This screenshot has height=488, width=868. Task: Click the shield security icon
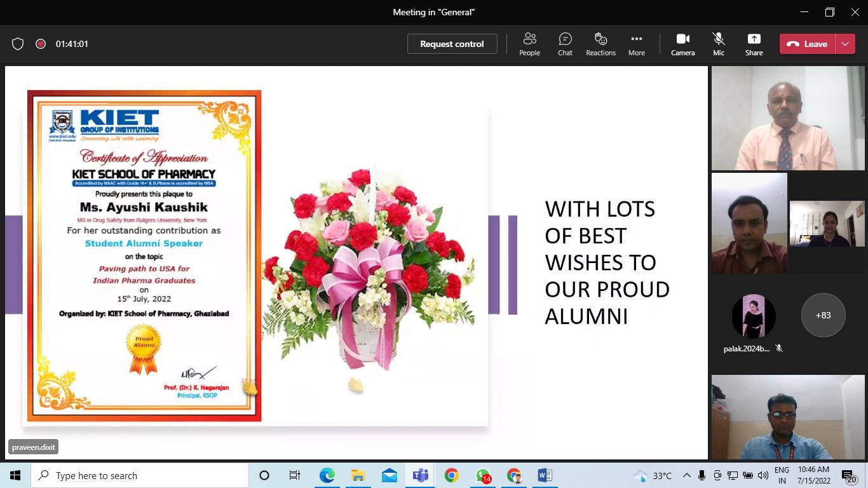[18, 44]
